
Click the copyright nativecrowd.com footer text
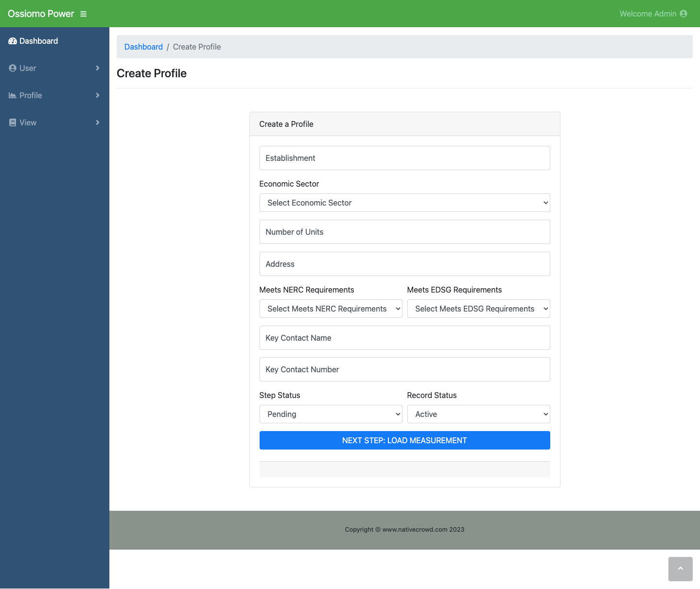point(404,529)
